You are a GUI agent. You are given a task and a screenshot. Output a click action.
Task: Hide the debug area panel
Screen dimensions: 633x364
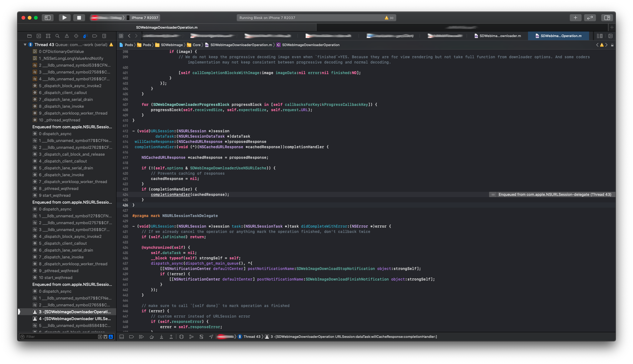pos(121,337)
